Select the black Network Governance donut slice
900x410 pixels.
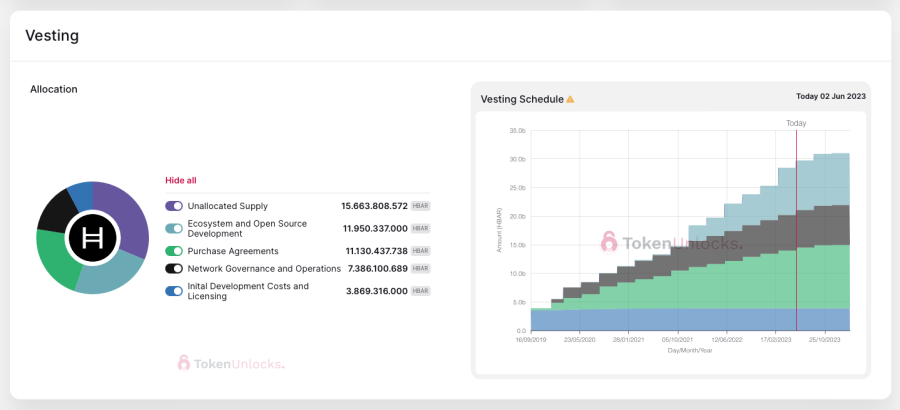click(x=55, y=211)
